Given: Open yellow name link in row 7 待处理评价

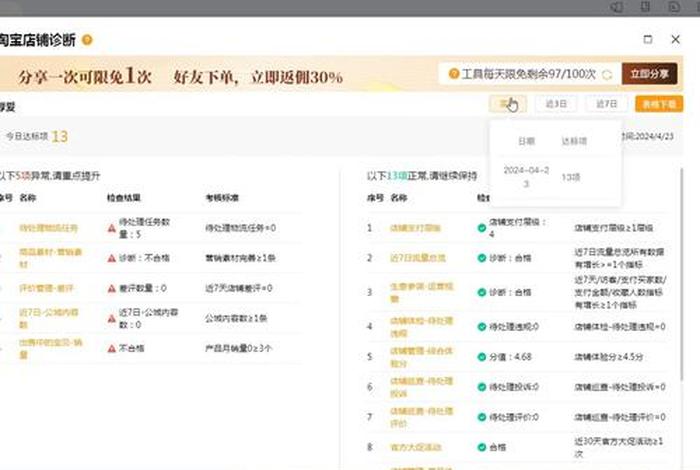Looking at the screenshot, I should [422, 417].
